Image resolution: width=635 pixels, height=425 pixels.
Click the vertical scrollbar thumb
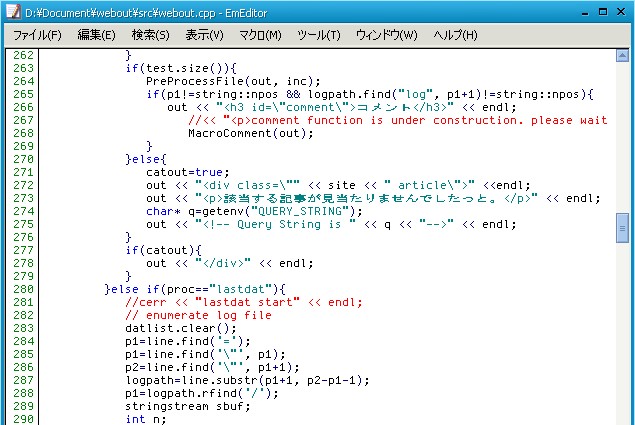click(622, 228)
